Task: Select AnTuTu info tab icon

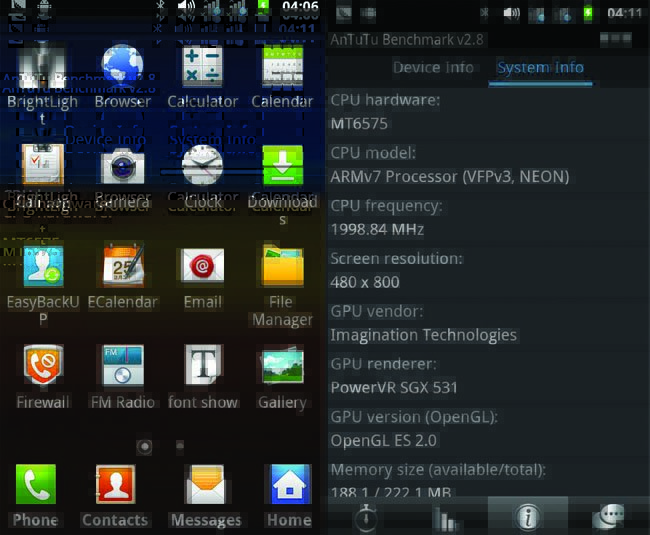Action: 527,516
